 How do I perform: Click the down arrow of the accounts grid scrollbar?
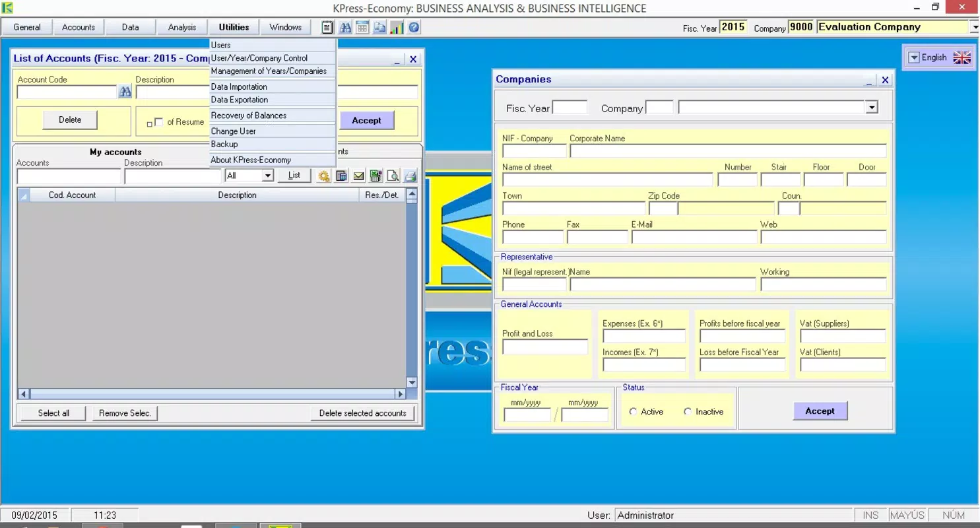[x=412, y=382]
